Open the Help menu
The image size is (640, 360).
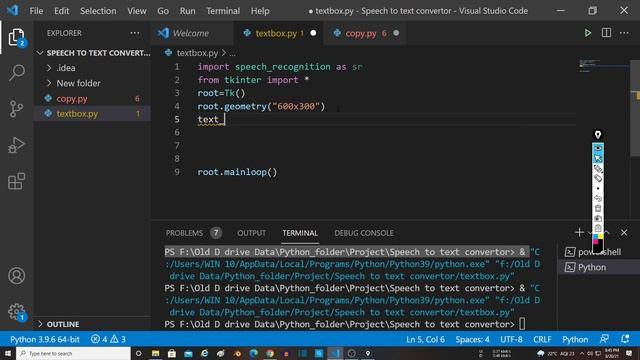pyautogui.click(x=260, y=11)
